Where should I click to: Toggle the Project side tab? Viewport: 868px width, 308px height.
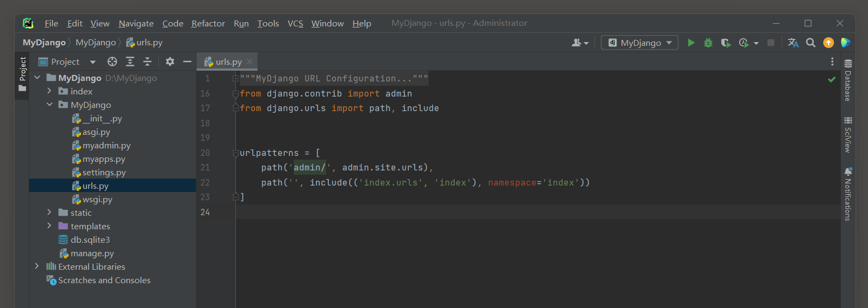22,69
